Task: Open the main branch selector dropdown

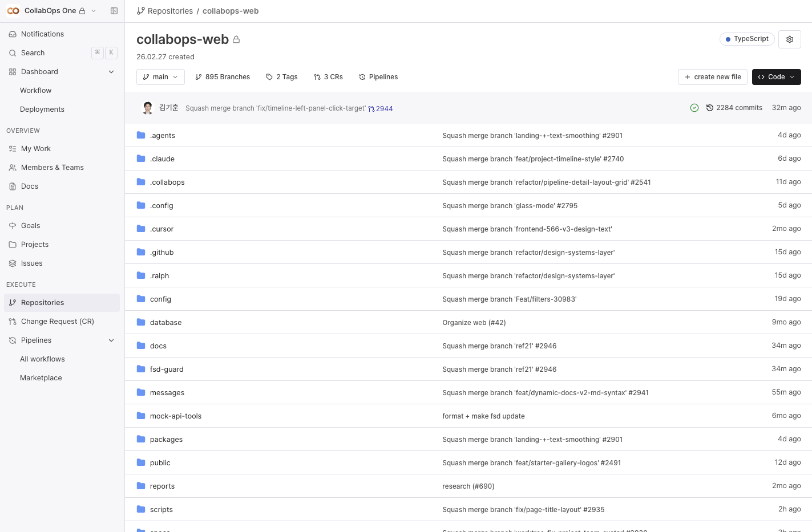Action: point(160,77)
